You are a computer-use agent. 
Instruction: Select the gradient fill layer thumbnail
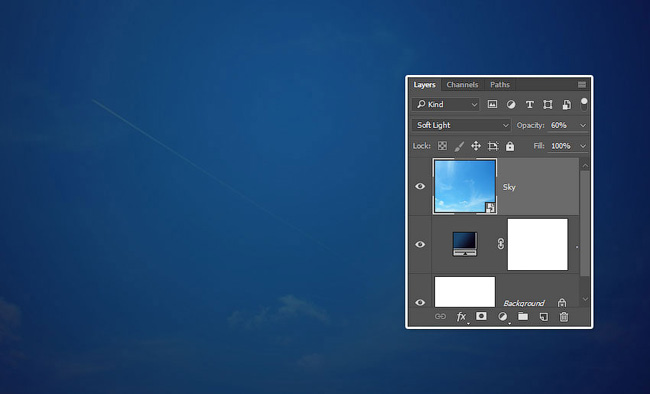tap(465, 244)
